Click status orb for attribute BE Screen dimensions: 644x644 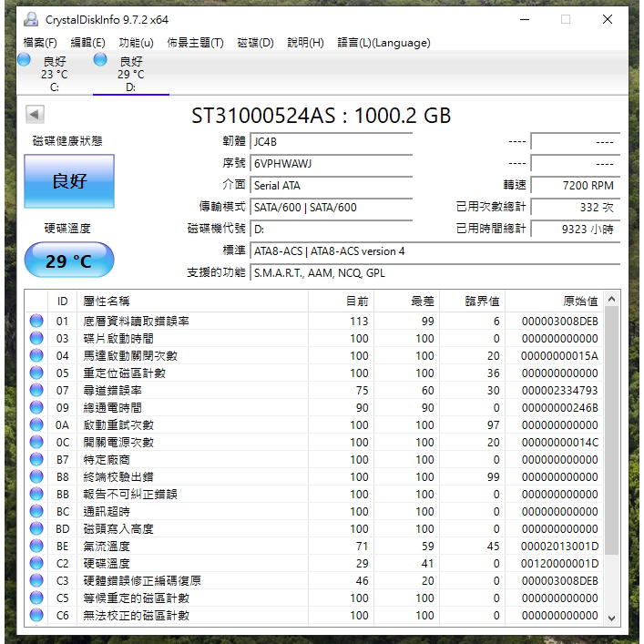click(36, 546)
